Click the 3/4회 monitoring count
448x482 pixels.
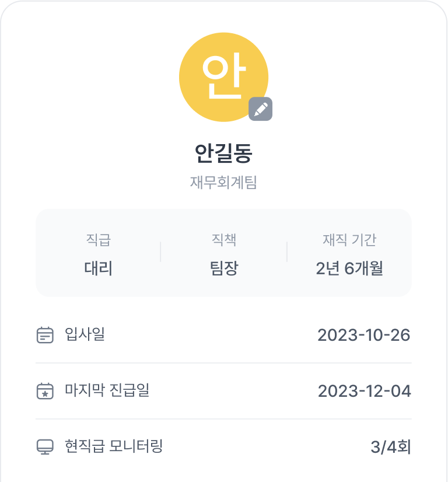click(x=390, y=447)
